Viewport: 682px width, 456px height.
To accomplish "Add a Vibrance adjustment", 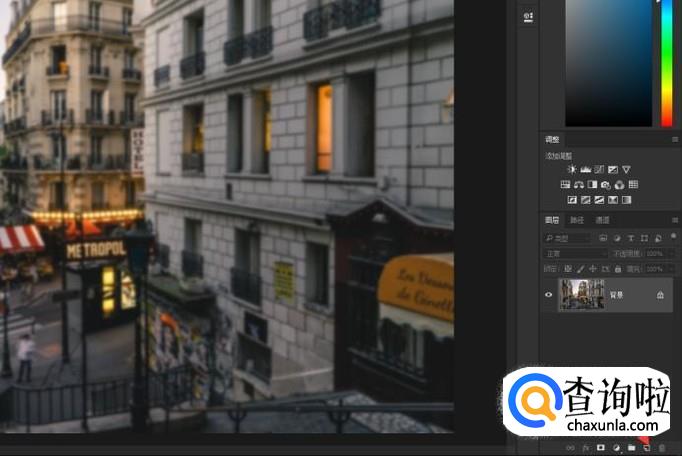I will click(626, 169).
